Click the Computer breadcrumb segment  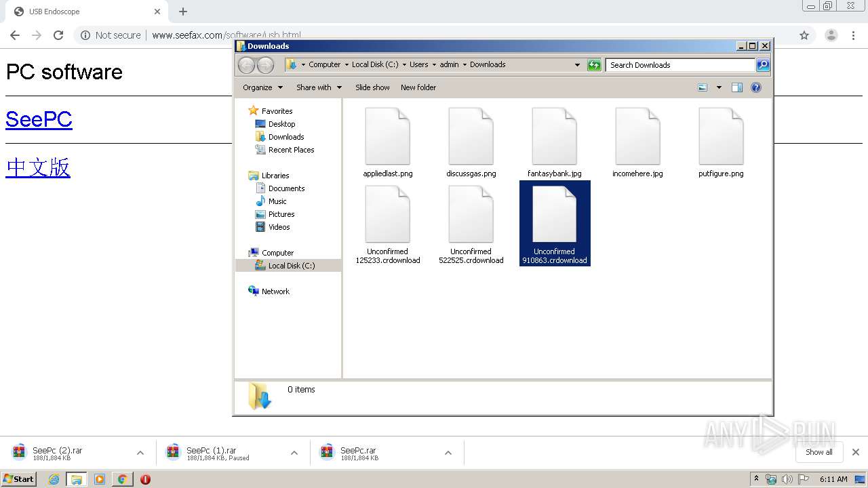coord(324,65)
